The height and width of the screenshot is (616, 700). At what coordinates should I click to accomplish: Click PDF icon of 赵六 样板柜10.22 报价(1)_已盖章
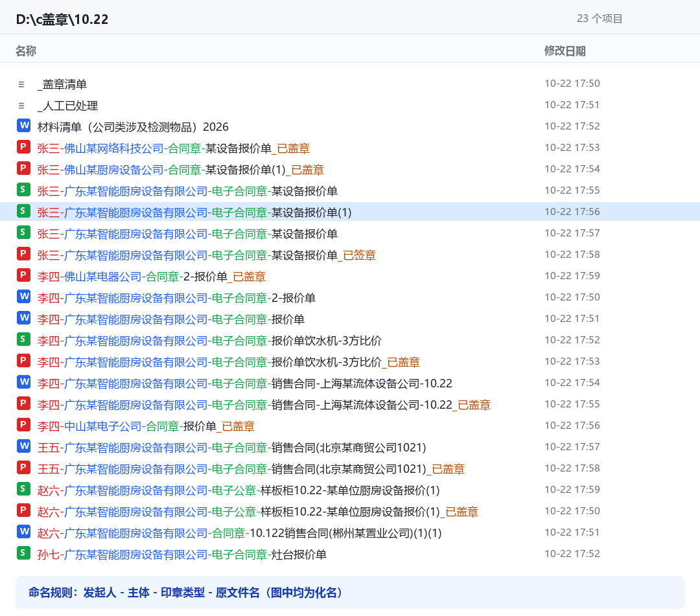coord(24,511)
